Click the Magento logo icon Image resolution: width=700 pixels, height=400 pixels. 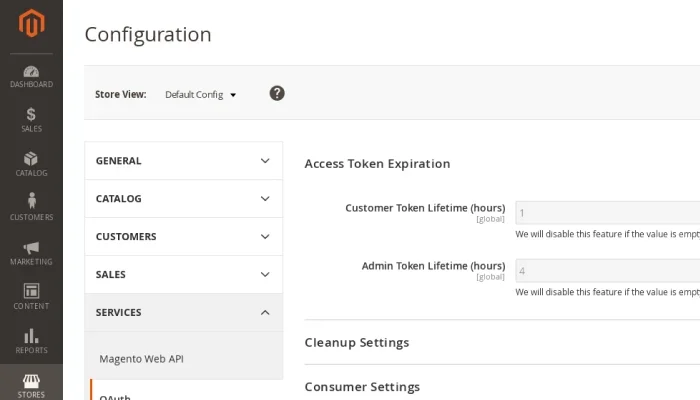pyautogui.click(x=31, y=24)
